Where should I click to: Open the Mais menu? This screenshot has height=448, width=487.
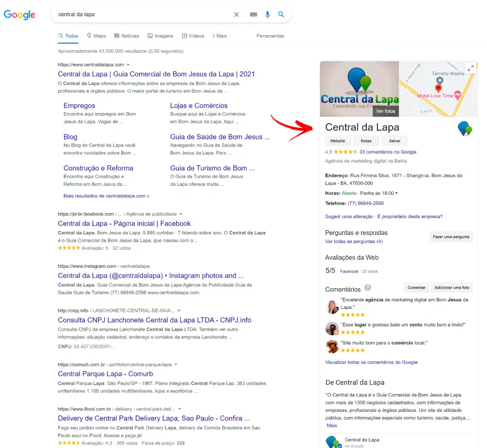[220, 36]
